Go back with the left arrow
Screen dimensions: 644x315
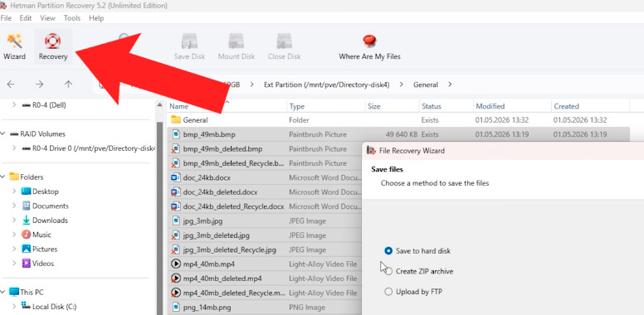click(x=11, y=85)
